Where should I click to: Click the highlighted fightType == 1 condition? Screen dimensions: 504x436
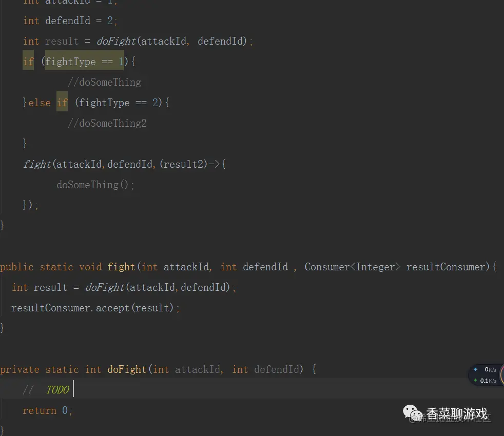coord(84,62)
